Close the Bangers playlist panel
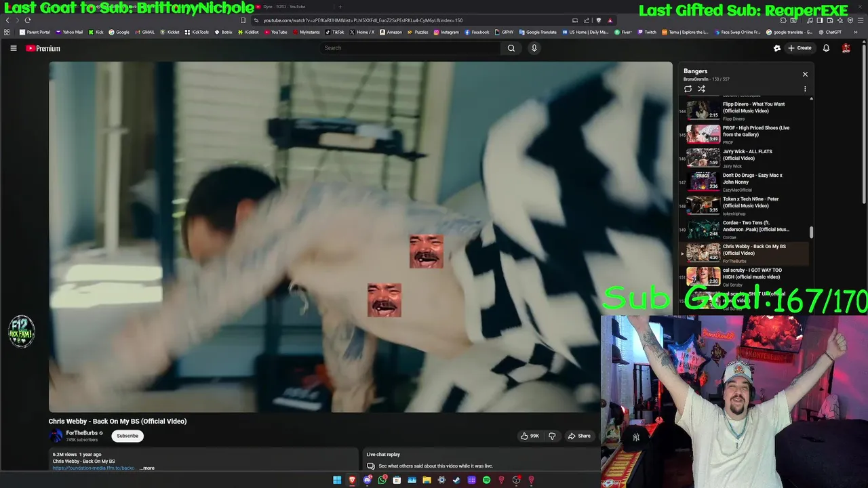 [805, 75]
